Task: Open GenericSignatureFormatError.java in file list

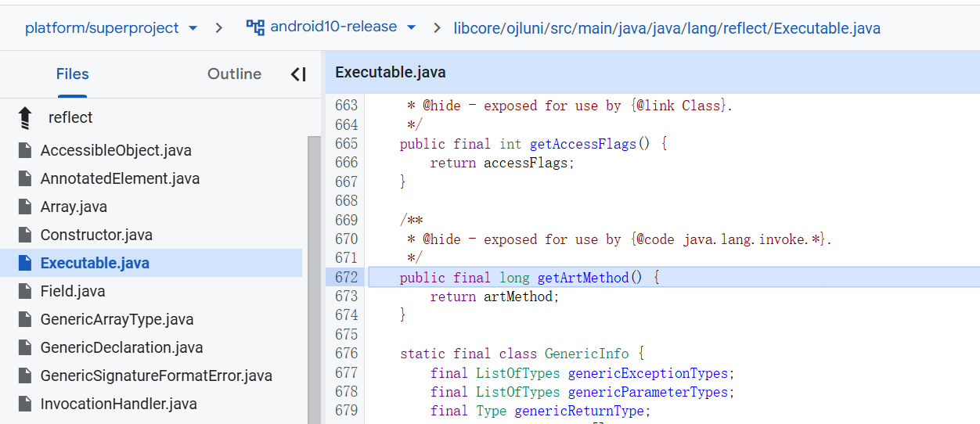Action: (157, 375)
